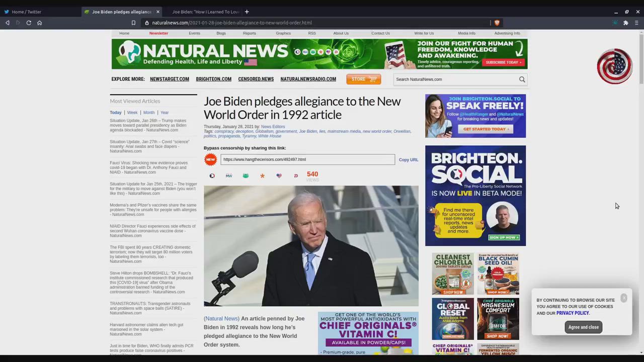Click the orange star share icon
Viewport: 644px width, 362px height.
[262, 176]
